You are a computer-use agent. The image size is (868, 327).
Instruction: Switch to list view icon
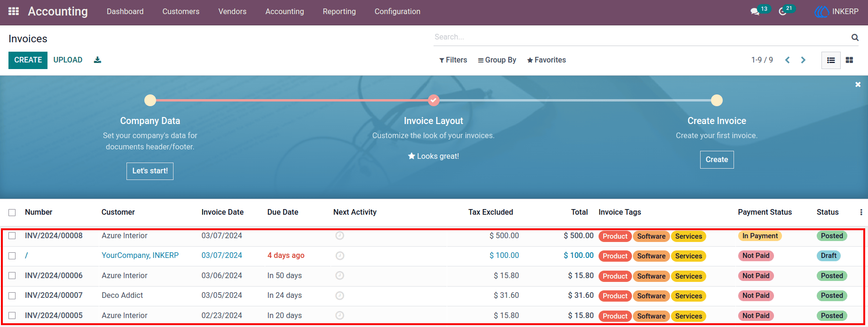click(x=831, y=60)
